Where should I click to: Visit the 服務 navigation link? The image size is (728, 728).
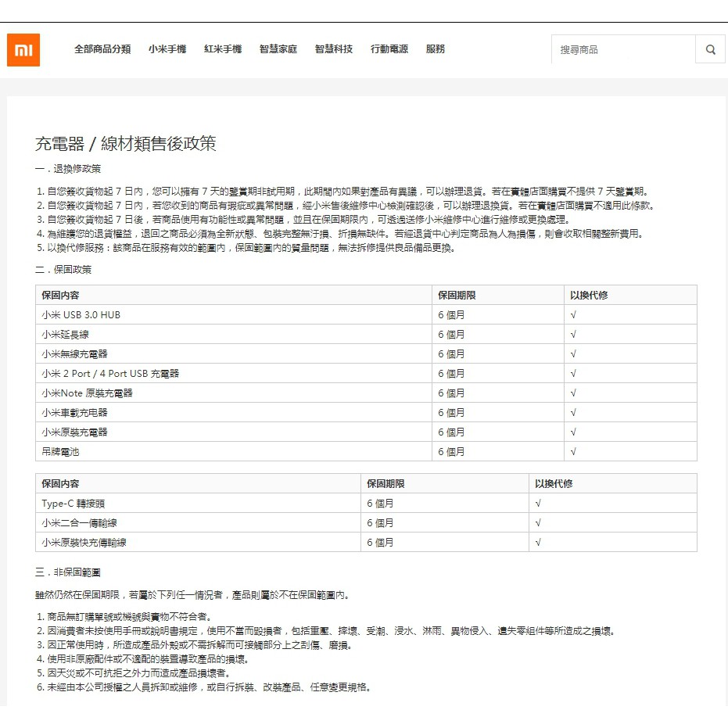(436, 49)
